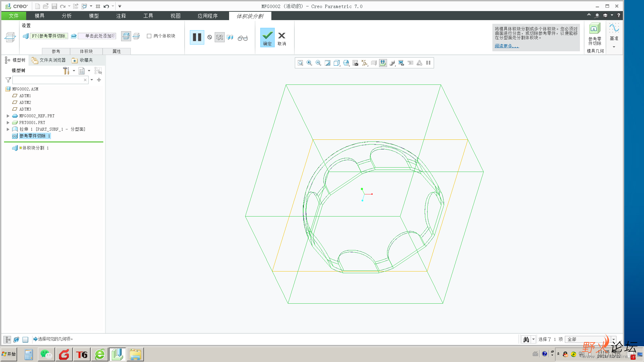The height and width of the screenshot is (362, 644).
Task: Switch to the 应用程序 ribbon tab
Action: pyautogui.click(x=208, y=16)
